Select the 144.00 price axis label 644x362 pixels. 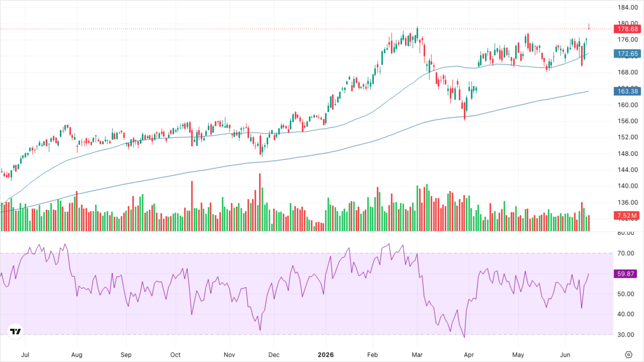click(628, 170)
